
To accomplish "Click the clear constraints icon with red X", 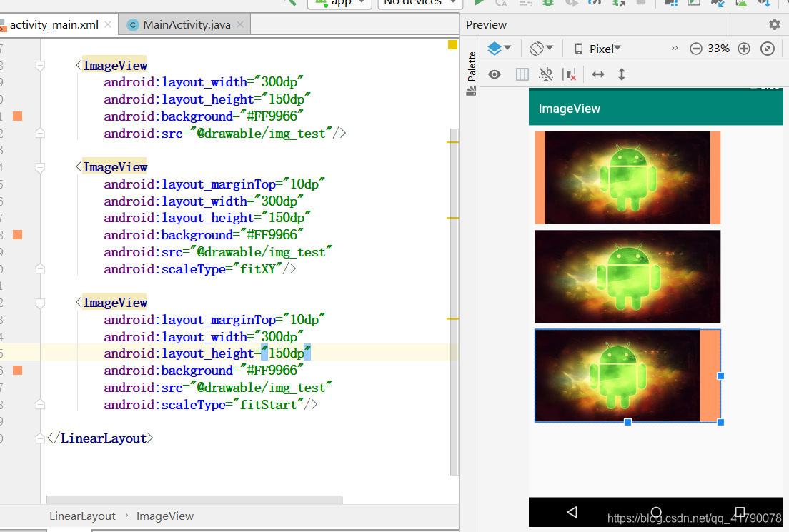I will pos(571,74).
